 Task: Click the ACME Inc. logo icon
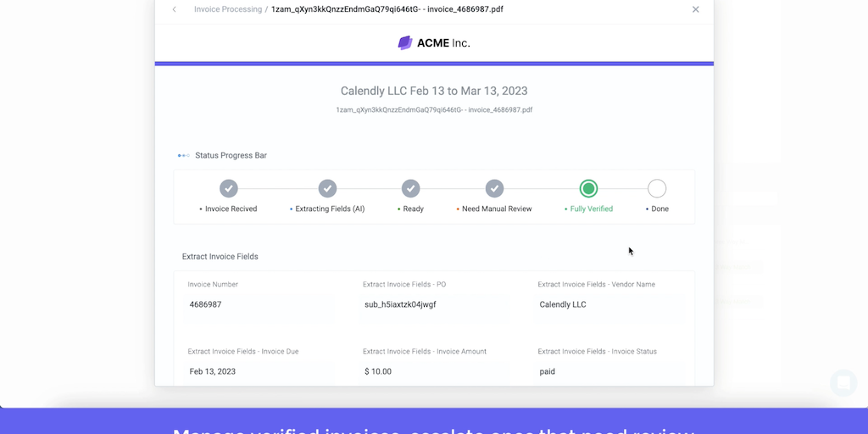(405, 42)
